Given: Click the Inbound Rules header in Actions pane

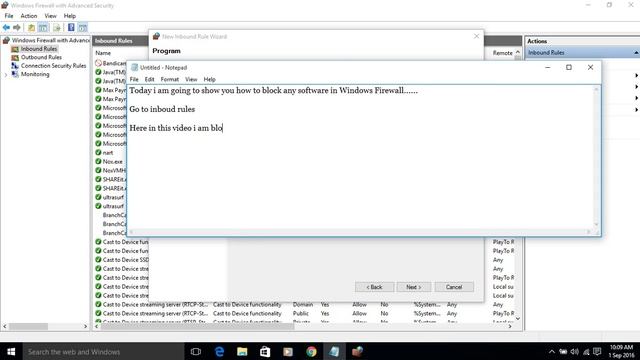Looking at the screenshot, I should coord(546,53).
